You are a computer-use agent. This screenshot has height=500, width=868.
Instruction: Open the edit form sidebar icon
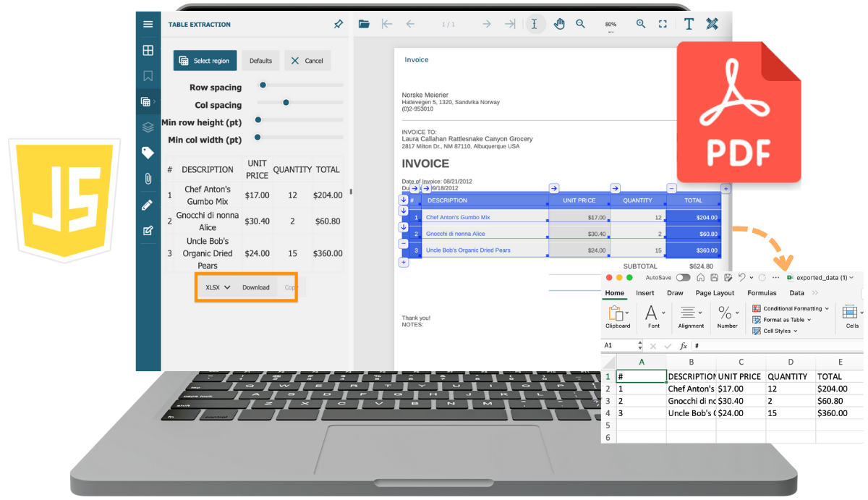(148, 231)
